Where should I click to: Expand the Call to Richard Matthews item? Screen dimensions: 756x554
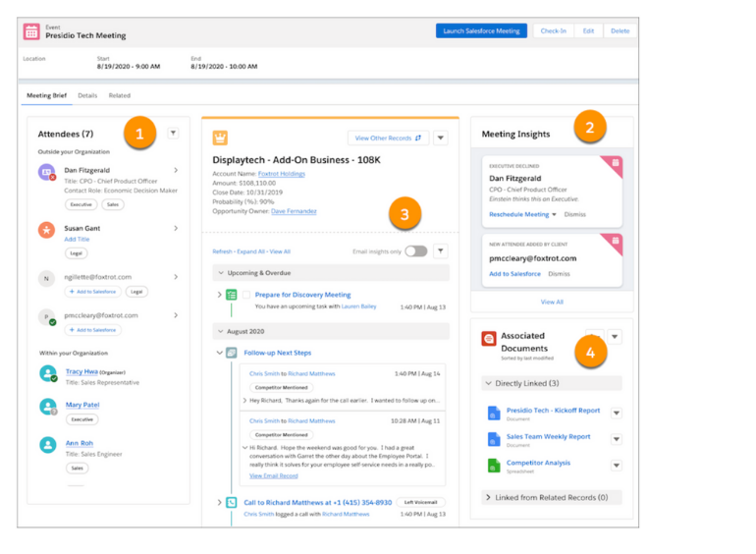click(x=219, y=502)
